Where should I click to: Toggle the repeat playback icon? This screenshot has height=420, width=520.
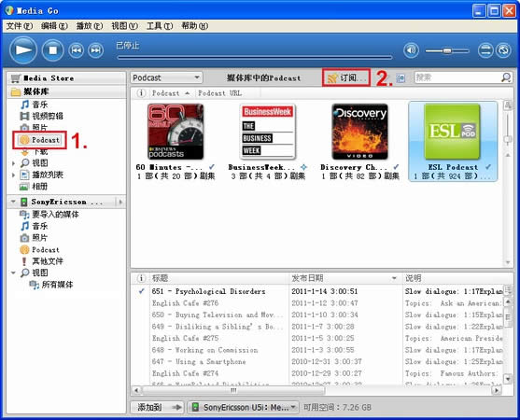click(503, 50)
